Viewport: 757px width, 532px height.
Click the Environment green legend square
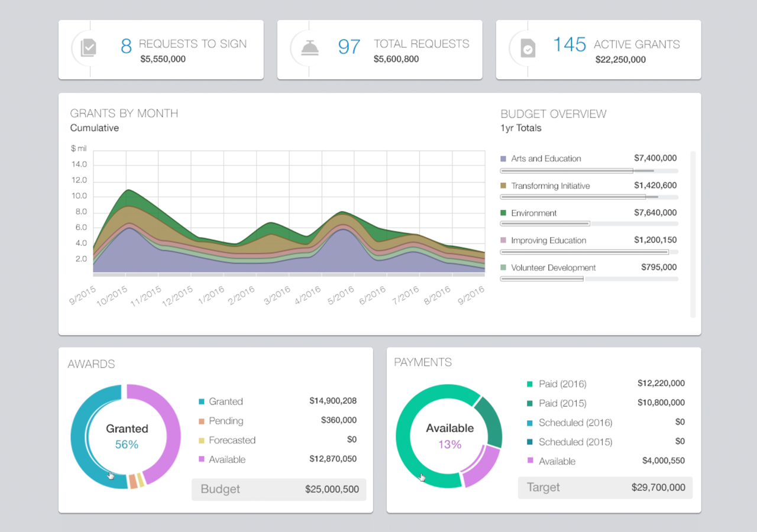503,213
